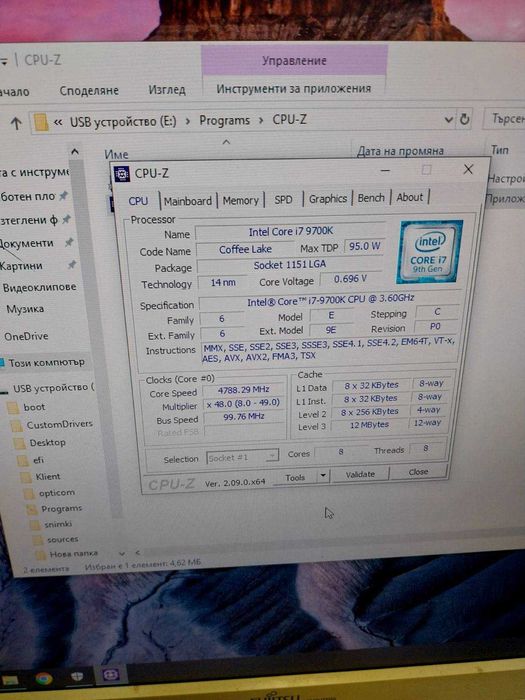The height and width of the screenshot is (700, 525).
Task: Open the Socket #1 selection combo box
Action: 242,457
